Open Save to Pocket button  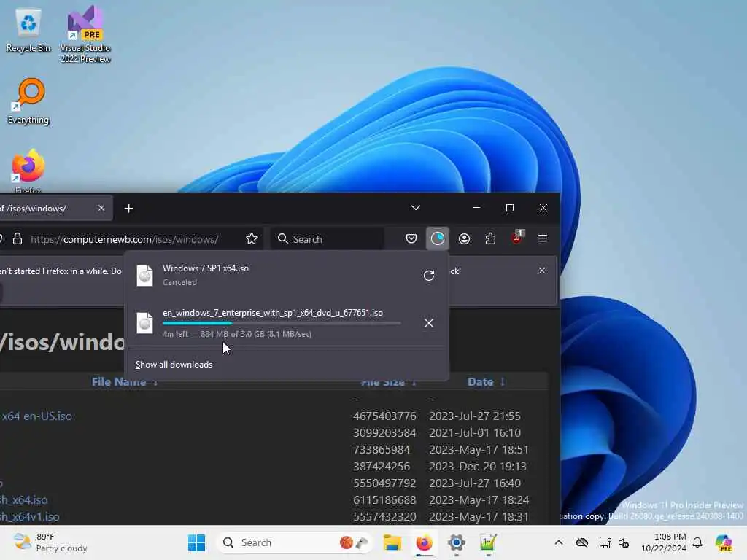pos(411,238)
